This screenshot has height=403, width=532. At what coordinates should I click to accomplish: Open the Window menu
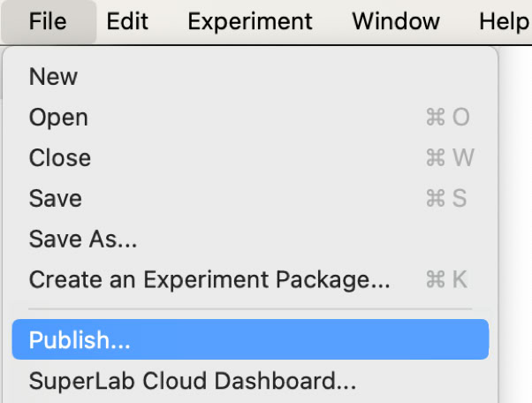395,20
